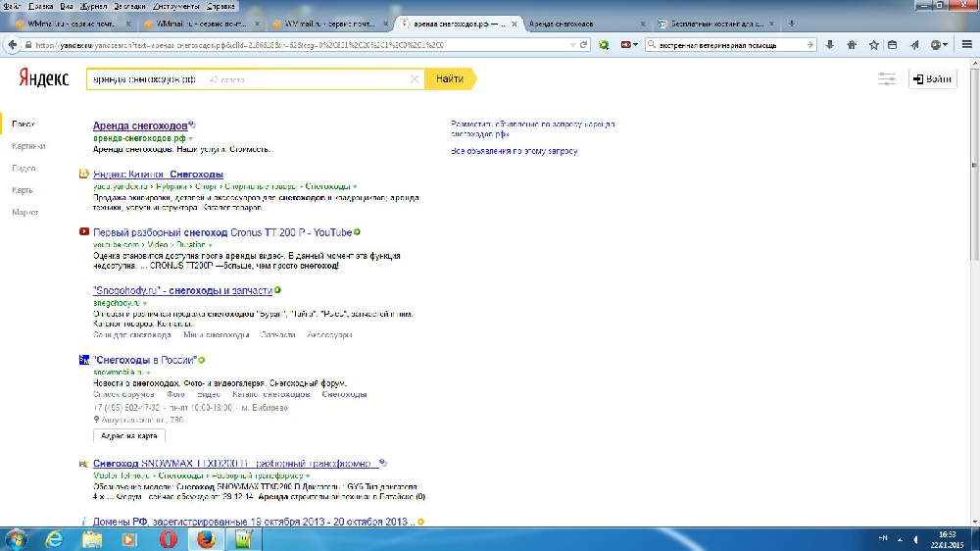Screen dimensions: 980x551
Task: Open the Файл menu
Action: (x=12, y=6)
